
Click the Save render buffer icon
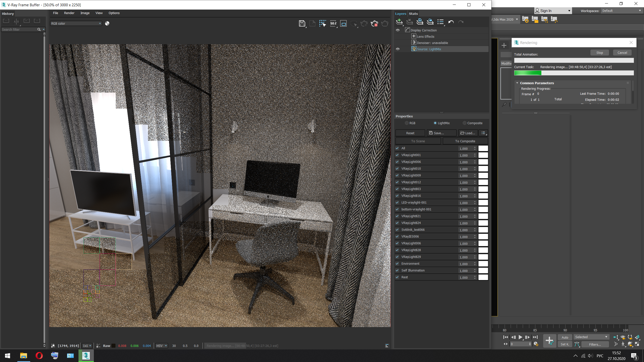(x=302, y=23)
